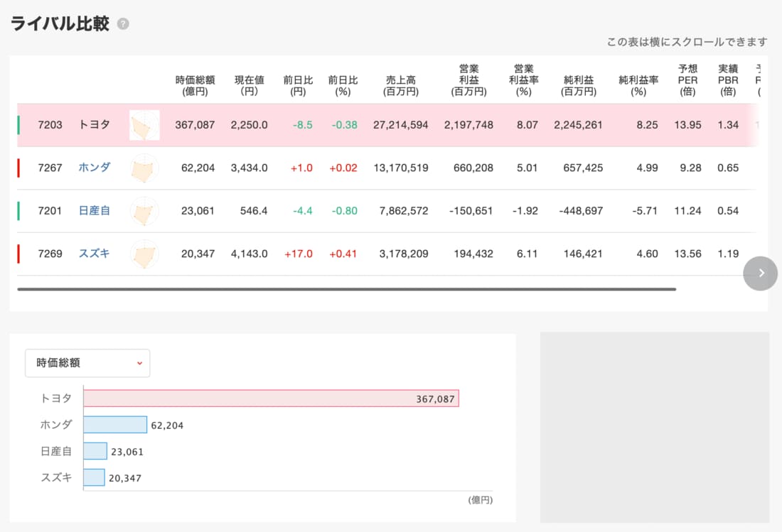Open the 時価総額 metric dropdown
782x532 pixels.
click(87, 363)
